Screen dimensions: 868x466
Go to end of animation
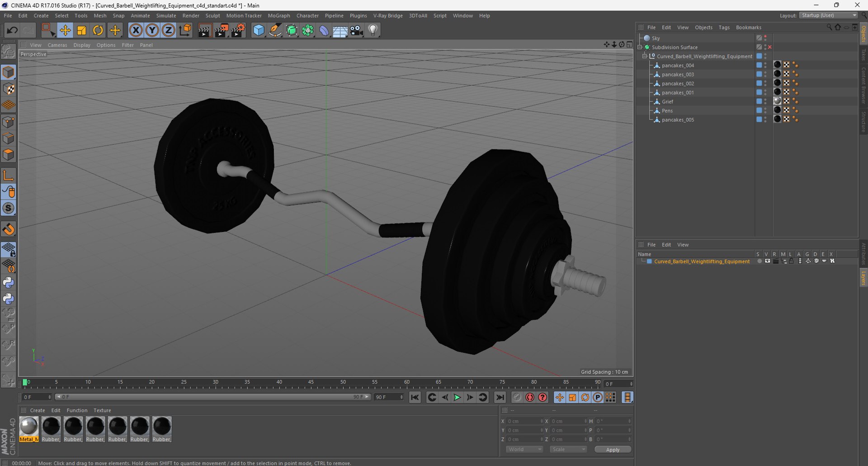point(500,397)
